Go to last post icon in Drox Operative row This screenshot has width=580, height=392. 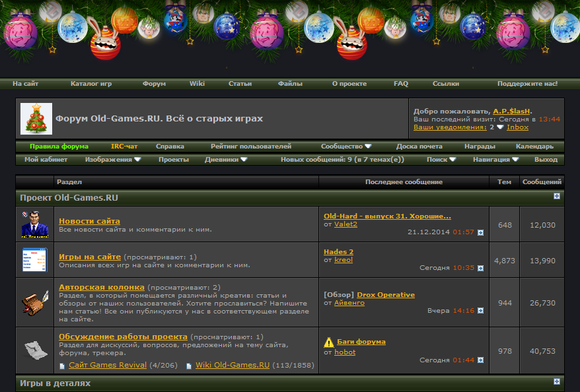click(x=480, y=311)
